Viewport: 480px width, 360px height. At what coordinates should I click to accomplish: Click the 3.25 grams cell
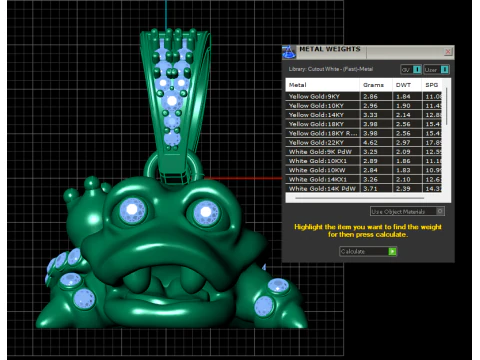[376, 152]
